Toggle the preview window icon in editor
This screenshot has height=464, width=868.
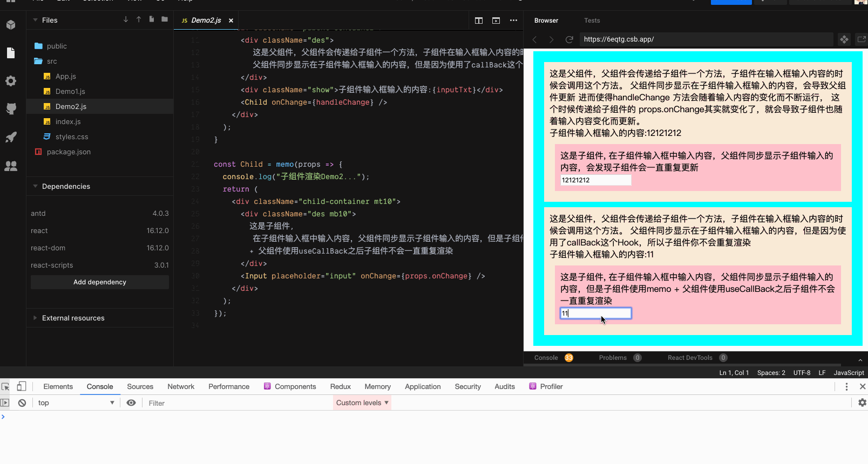[496, 21]
